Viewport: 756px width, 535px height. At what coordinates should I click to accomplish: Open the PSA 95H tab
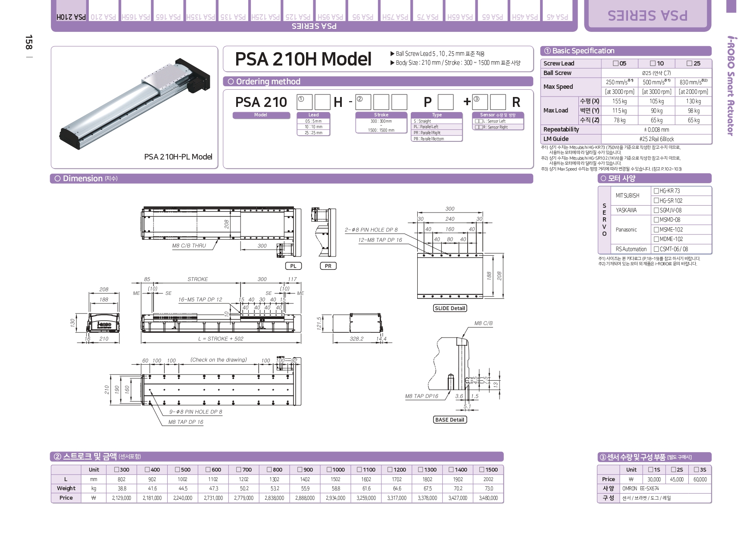tap(330, 11)
